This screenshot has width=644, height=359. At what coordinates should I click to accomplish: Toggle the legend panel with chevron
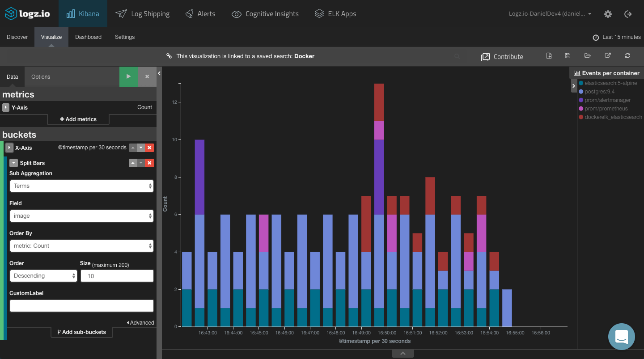coord(574,85)
